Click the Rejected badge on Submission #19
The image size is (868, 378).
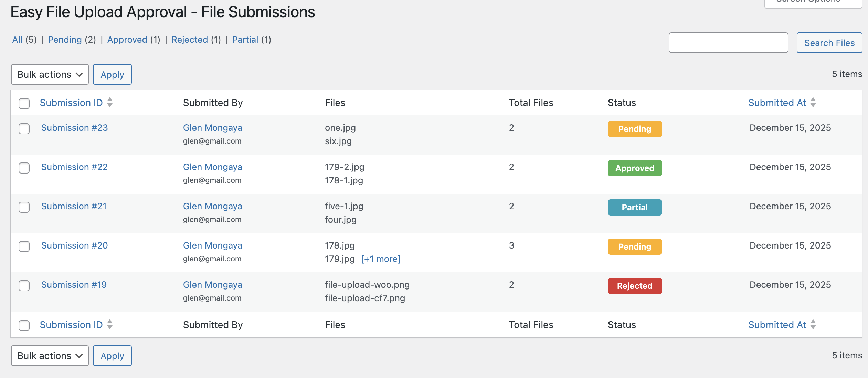tap(634, 286)
